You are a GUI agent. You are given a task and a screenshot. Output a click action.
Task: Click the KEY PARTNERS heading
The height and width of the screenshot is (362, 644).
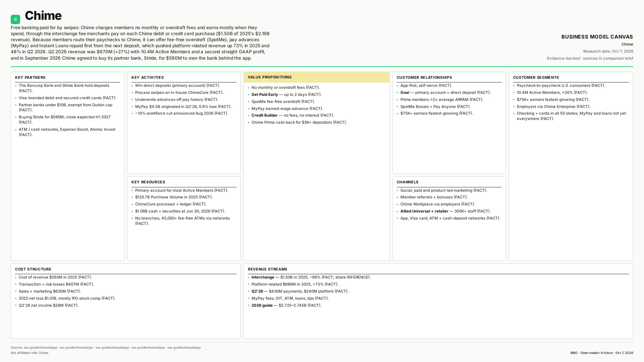[x=30, y=77]
